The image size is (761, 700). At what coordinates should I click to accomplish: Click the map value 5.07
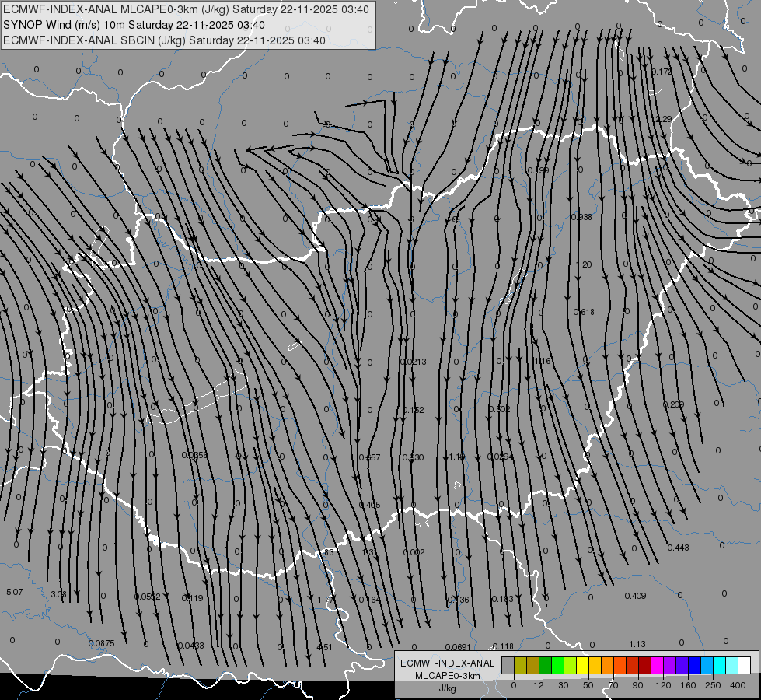[14, 592]
